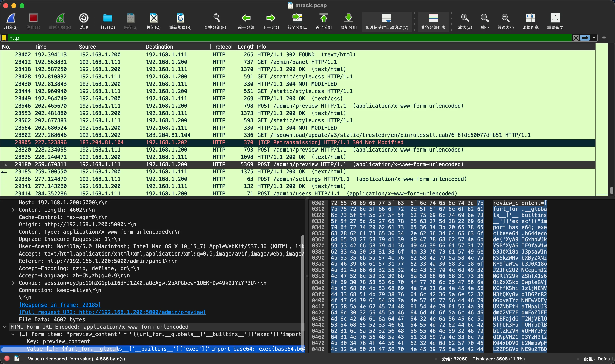Image resolution: width=615 pixels, height=364 pixels.
Task: Sort packets by Protocol column header
Action: (222, 47)
